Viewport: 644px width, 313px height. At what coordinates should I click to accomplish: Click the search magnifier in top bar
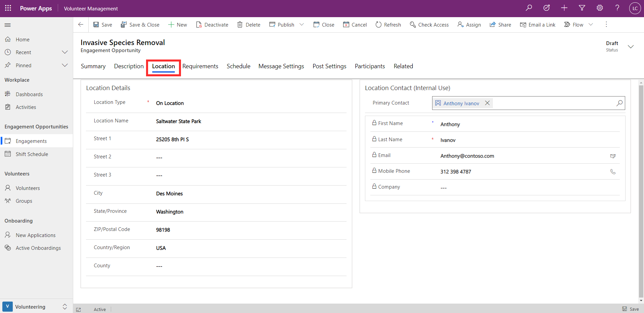click(529, 8)
